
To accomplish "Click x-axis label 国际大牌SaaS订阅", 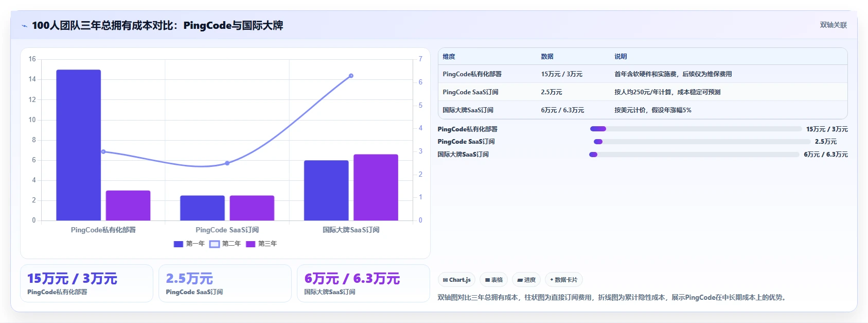I will coord(351,230).
